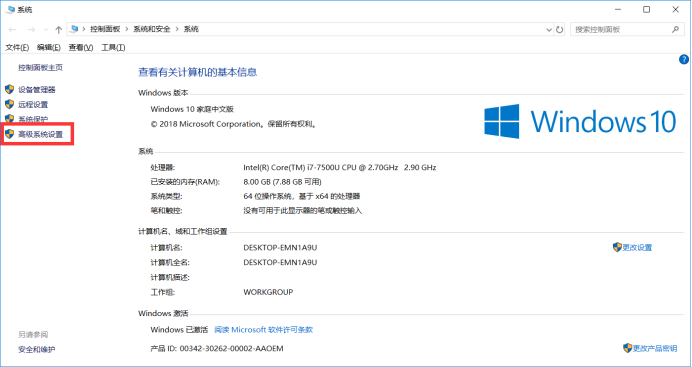Click the forward navigation arrow
The height and width of the screenshot is (367, 692).
(x=31, y=30)
